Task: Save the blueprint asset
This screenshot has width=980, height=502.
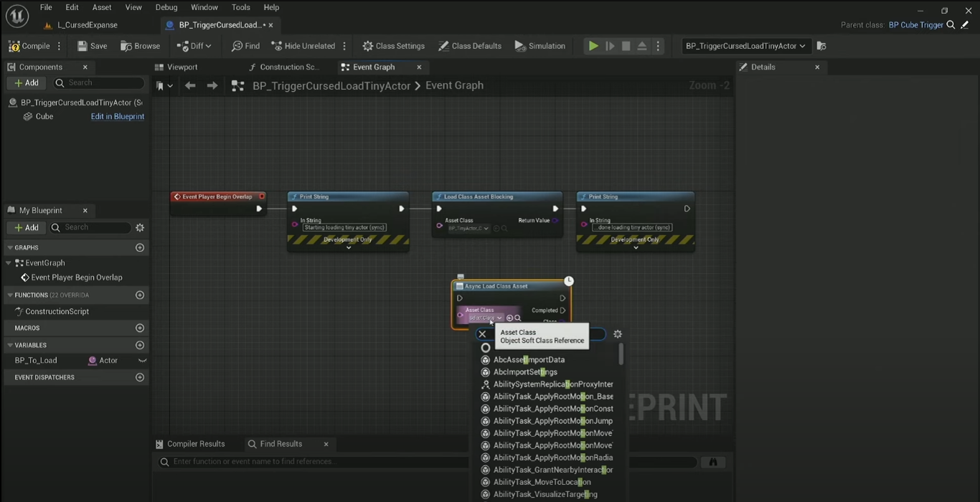Action: pyautogui.click(x=92, y=46)
